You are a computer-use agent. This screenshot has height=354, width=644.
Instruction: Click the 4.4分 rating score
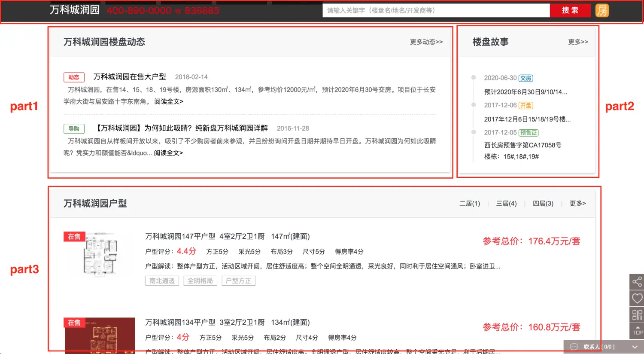186,251
